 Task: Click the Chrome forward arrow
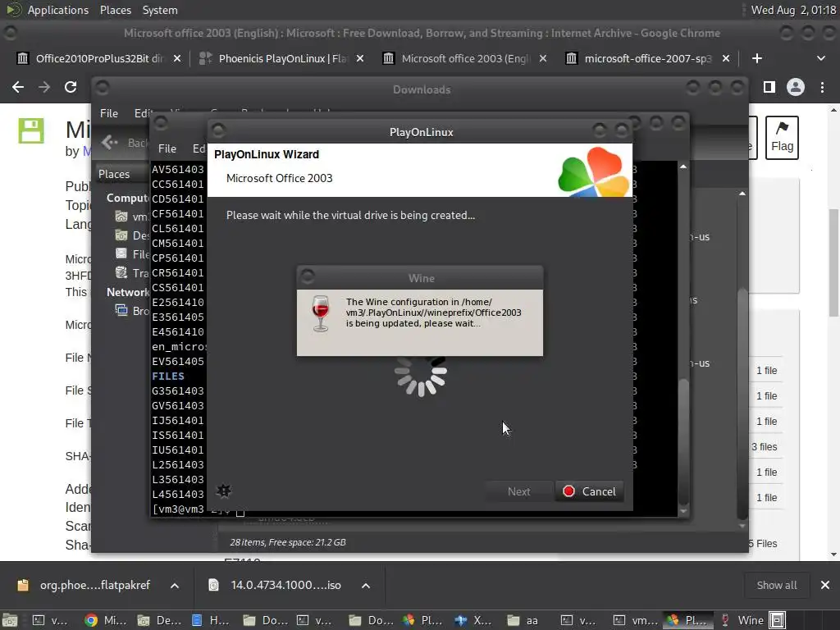point(44,87)
